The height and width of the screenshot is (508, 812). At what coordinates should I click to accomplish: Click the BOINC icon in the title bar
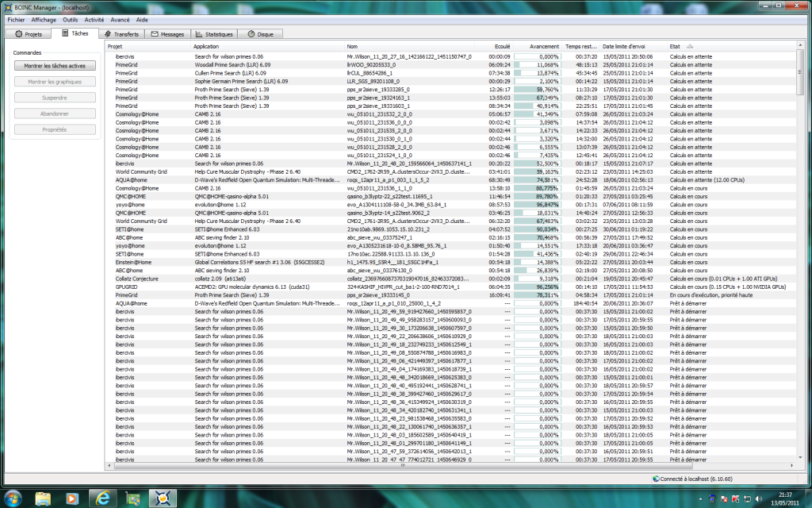(x=8, y=7)
